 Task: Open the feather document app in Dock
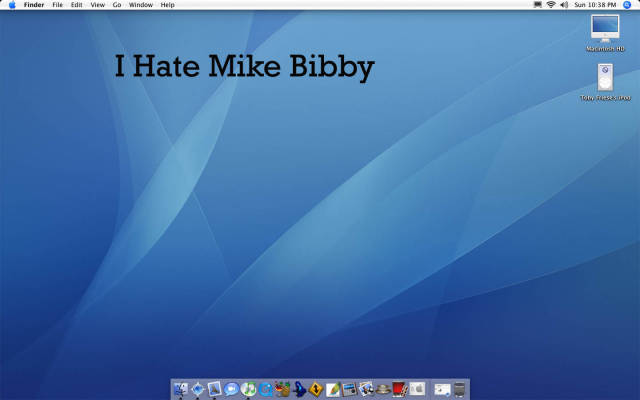[333, 389]
